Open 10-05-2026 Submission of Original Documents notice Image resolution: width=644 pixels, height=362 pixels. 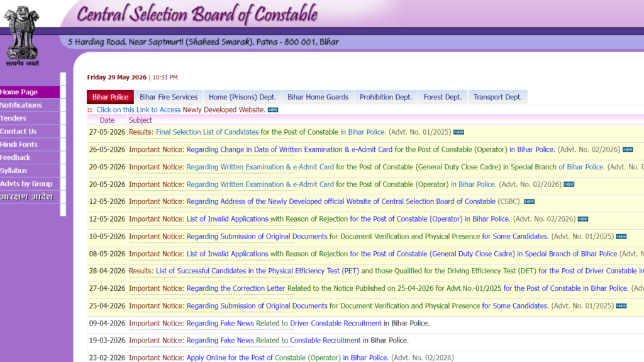(x=367, y=237)
